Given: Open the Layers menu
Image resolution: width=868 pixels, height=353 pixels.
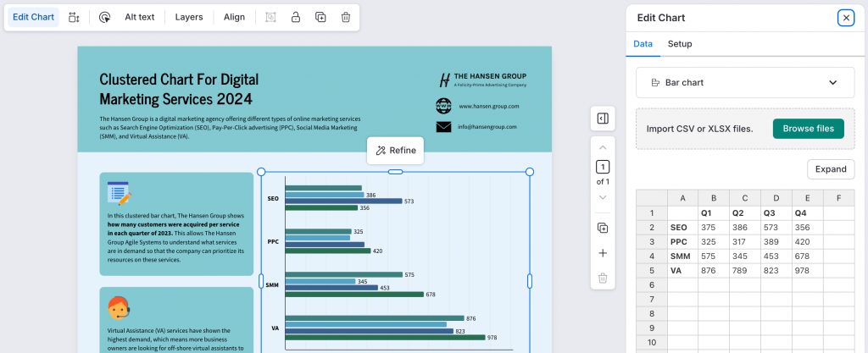Looking at the screenshot, I should click(189, 17).
